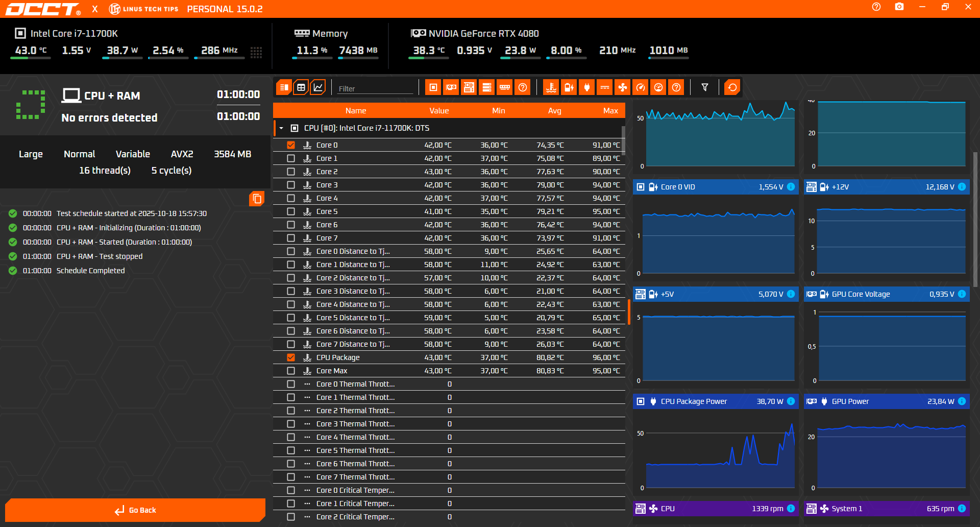Image resolution: width=980 pixels, height=527 pixels.
Task: Uncheck the Core 0 checkbox
Action: [291, 145]
